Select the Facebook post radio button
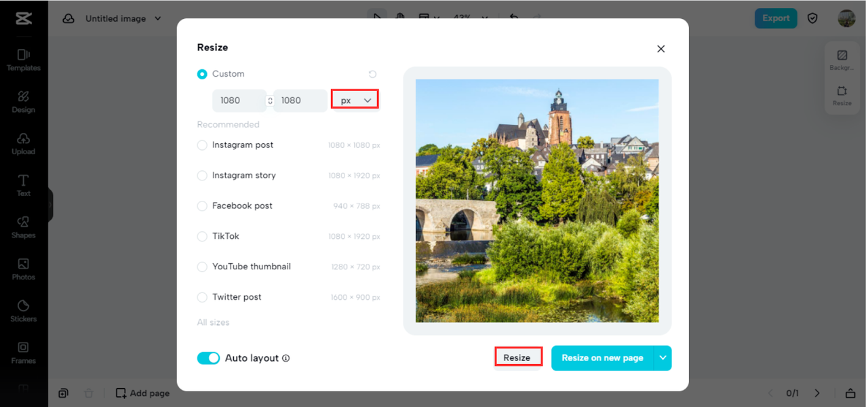The image size is (868, 407). pos(202,206)
